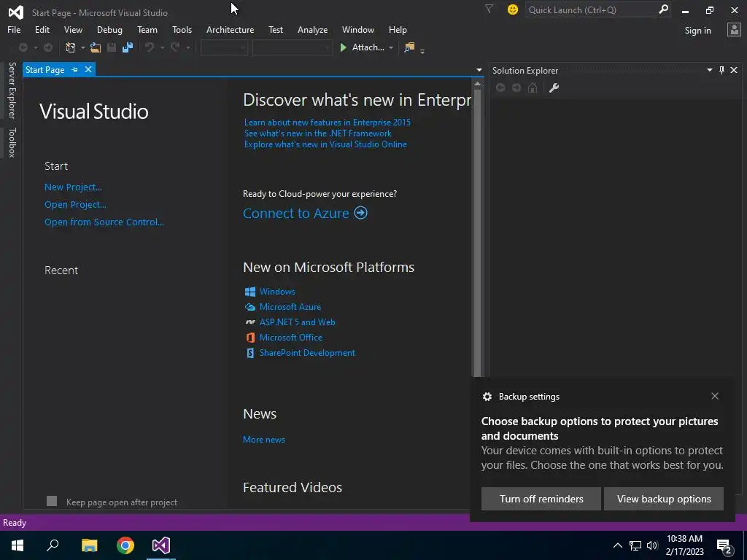Click the New Project toolbar icon
Screen dimensions: 747x560
point(71,47)
